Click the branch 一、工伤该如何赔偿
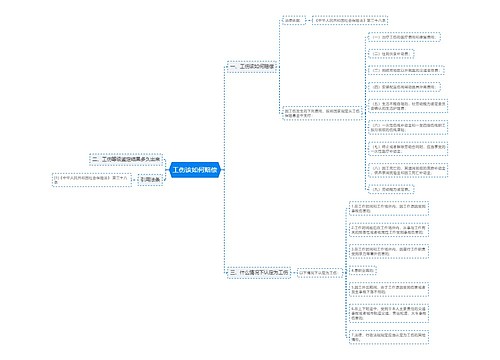The height and width of the screenshot is (360, 500). (x=252, y=67)
